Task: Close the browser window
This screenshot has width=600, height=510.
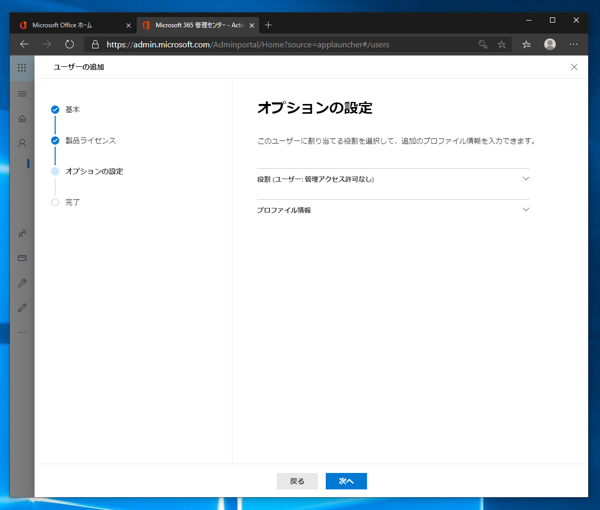Action: [576, 20]
